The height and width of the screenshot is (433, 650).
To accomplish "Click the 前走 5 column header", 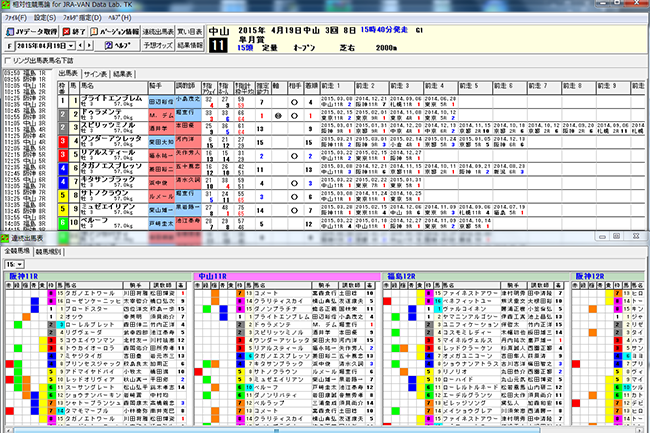I will (x=475, y=88).
